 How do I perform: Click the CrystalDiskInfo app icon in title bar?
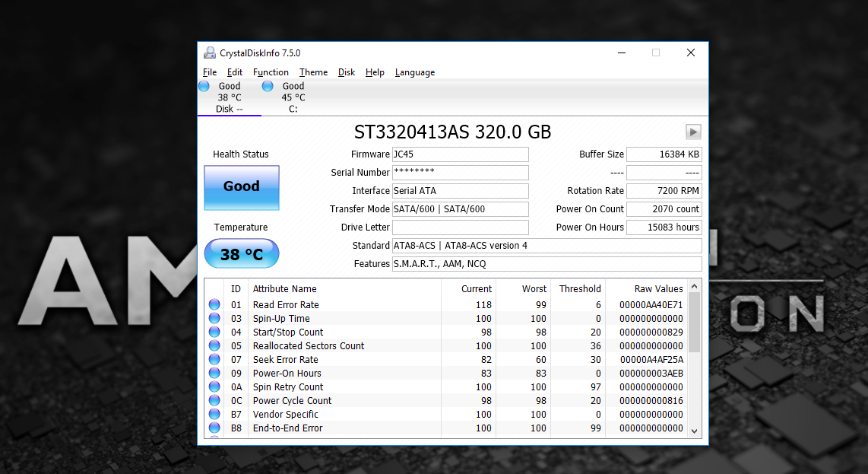(x=209, y=52)
